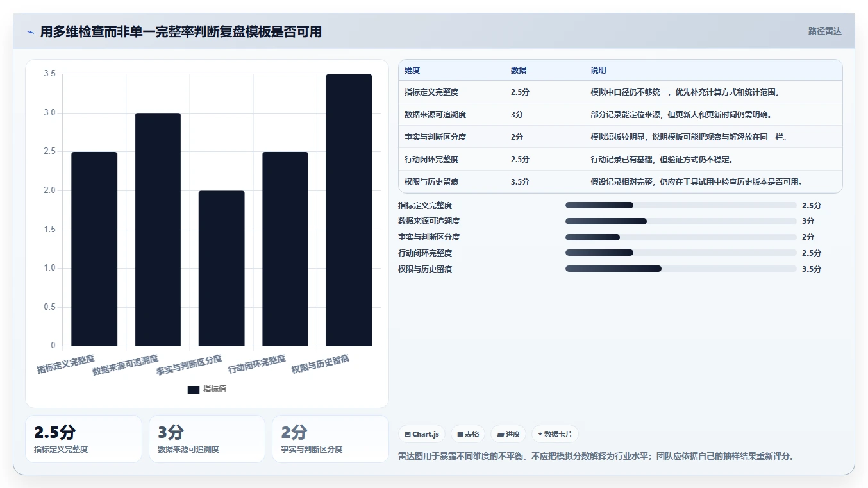The image size is (868, 488).
Task: Click the footer note starting 雷达图用于暴露
Action: [596, 457]
